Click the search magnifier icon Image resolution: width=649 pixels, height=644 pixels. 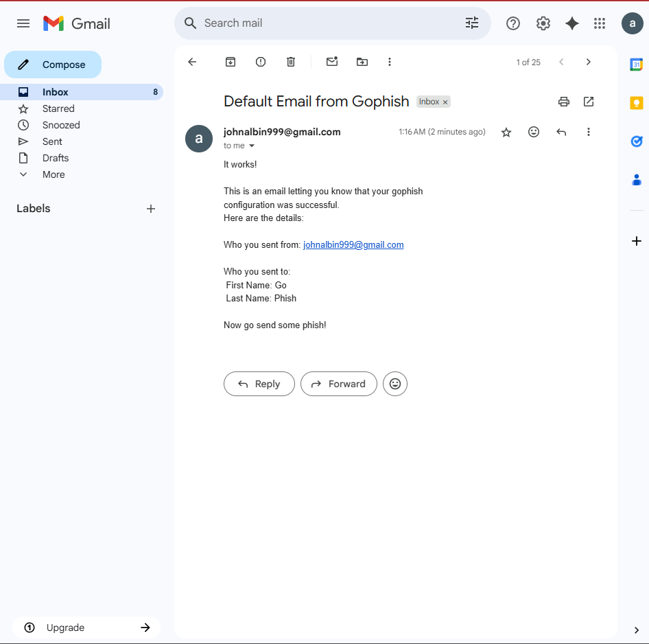pyautogui.click(x=190, y=23)
